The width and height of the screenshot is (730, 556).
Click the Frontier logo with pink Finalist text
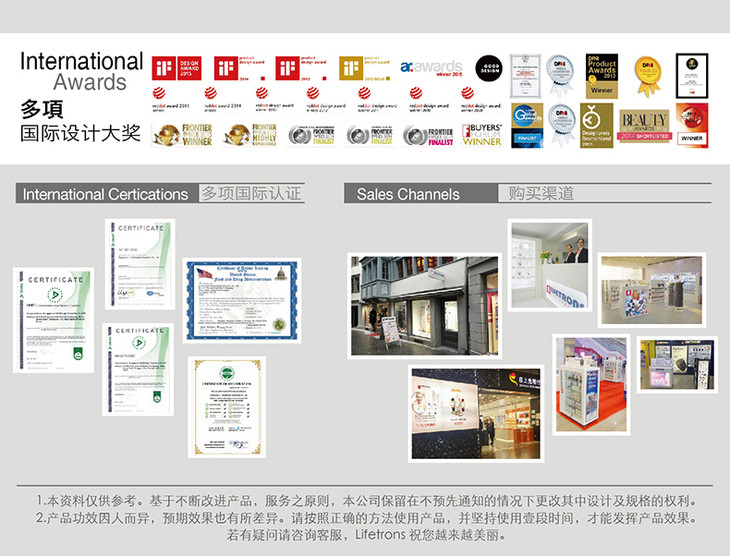428,136
